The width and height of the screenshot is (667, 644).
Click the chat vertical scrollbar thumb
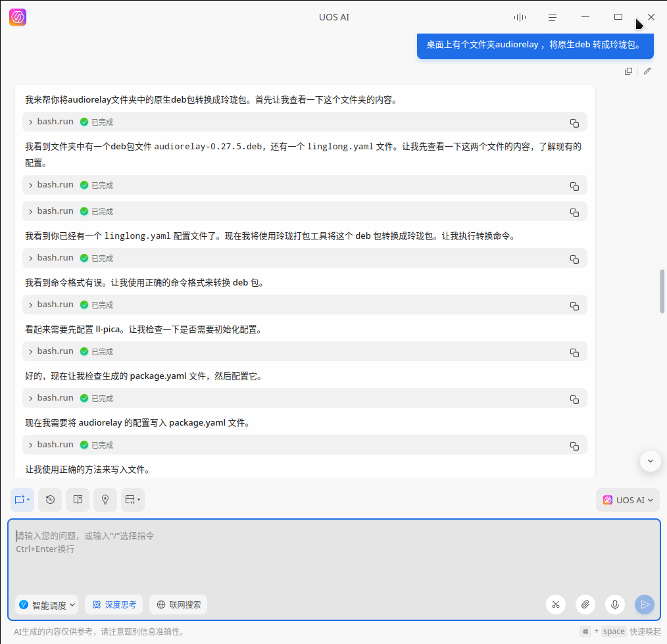coord(662,291)
